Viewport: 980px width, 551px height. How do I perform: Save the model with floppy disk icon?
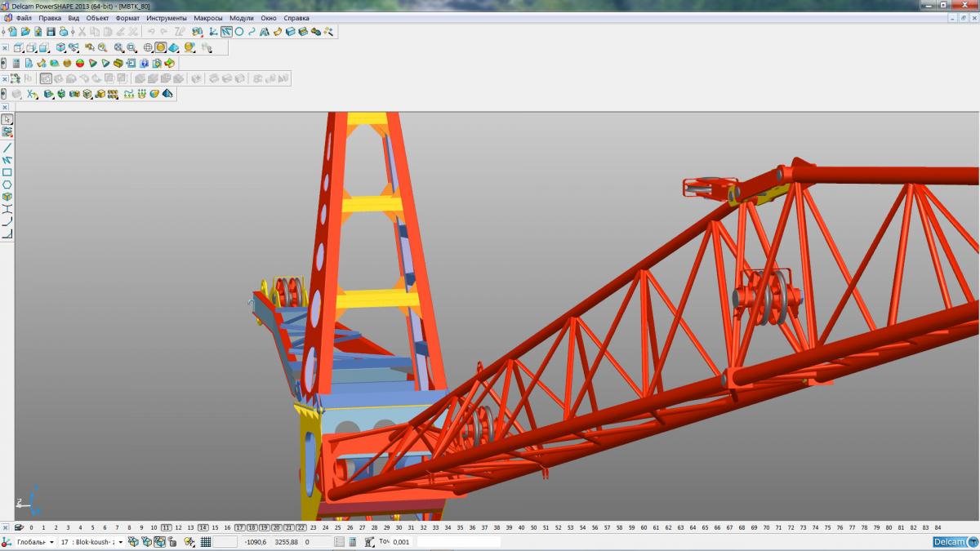[51, 32]
